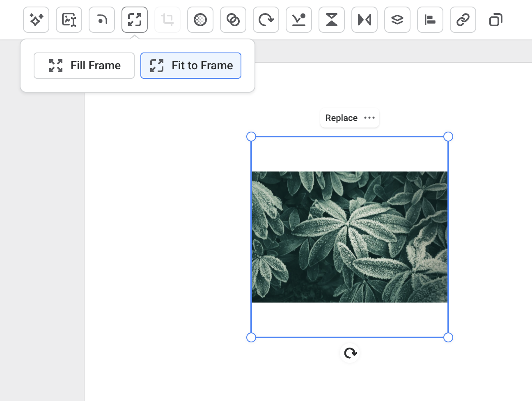Open the corner radius tool

(102, 20)
